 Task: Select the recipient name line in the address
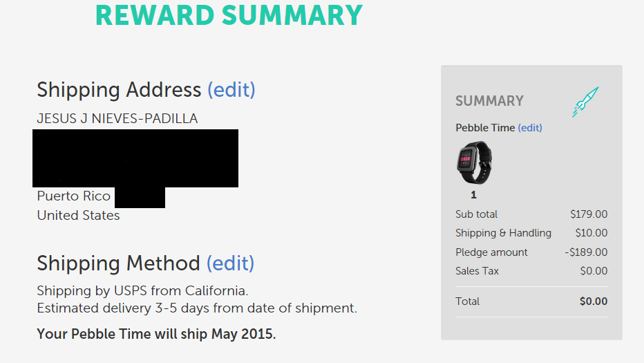(x=117, y=118)
